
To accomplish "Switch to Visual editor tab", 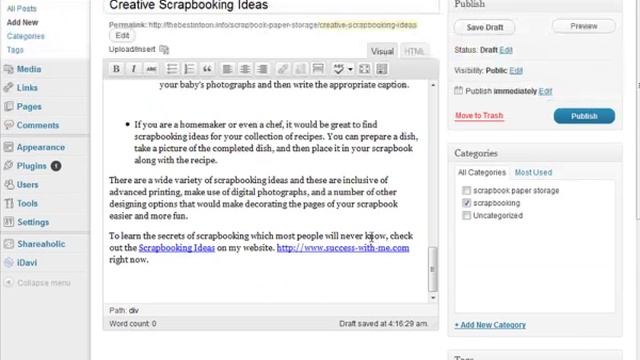I will tap(382, 51).
